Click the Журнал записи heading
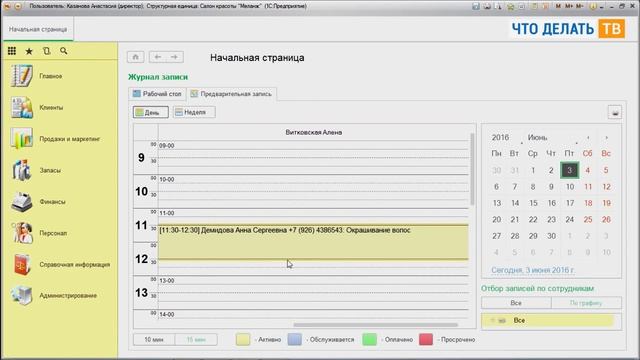The image size is (640, 360). click(x=158, y=77)
